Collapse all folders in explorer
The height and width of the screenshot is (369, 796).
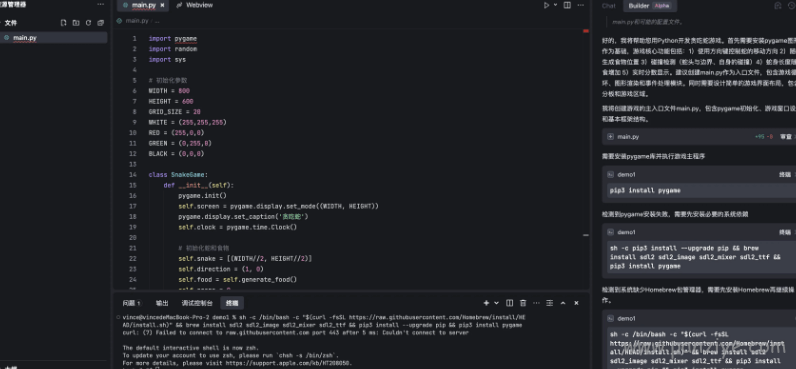[x=101, y=23]
